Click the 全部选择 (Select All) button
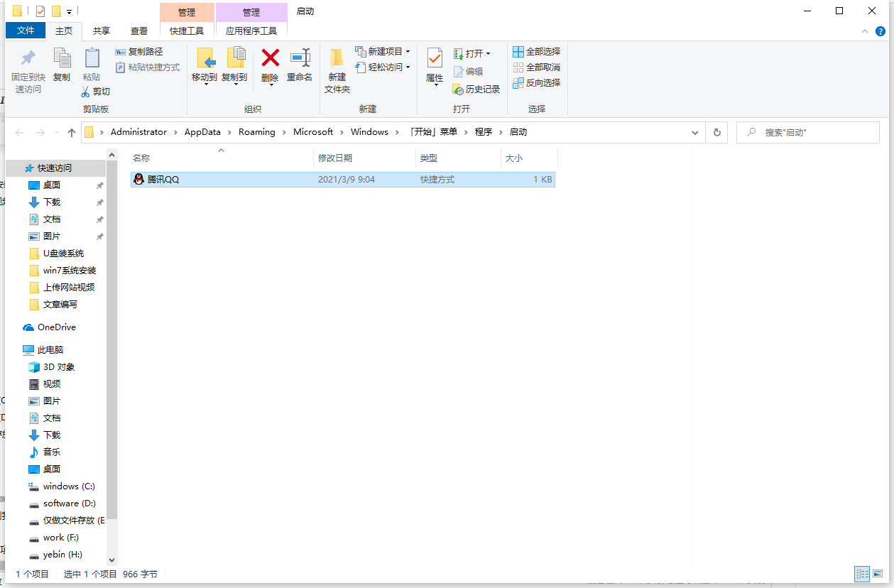The height and width of the screenshot is (588, 894). (x=536, y=51)
